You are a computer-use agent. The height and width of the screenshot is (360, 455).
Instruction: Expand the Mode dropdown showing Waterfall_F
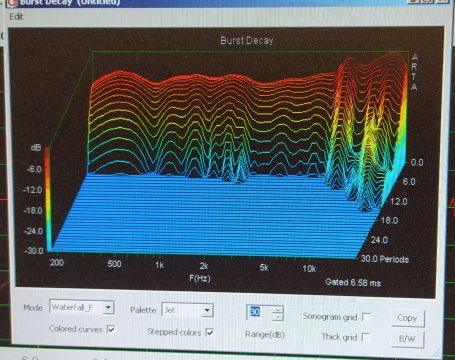tap(108, 307)
